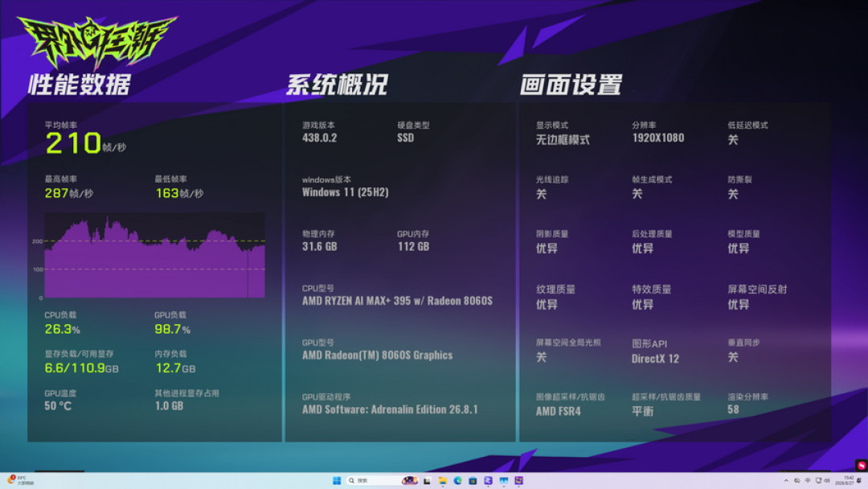Screen dimensions: 868x489
Task: Open the purple app icon next to Store
Action: click(489, 480)
